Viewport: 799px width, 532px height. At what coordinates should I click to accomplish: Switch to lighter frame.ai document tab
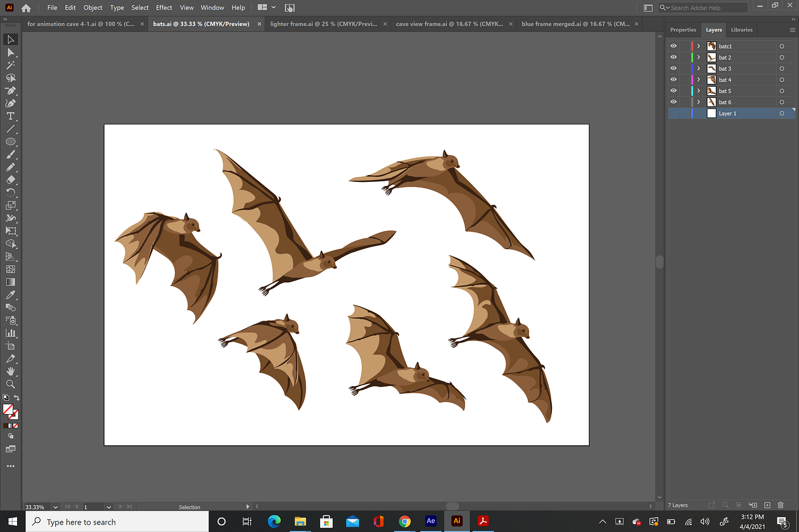[323, 24]
